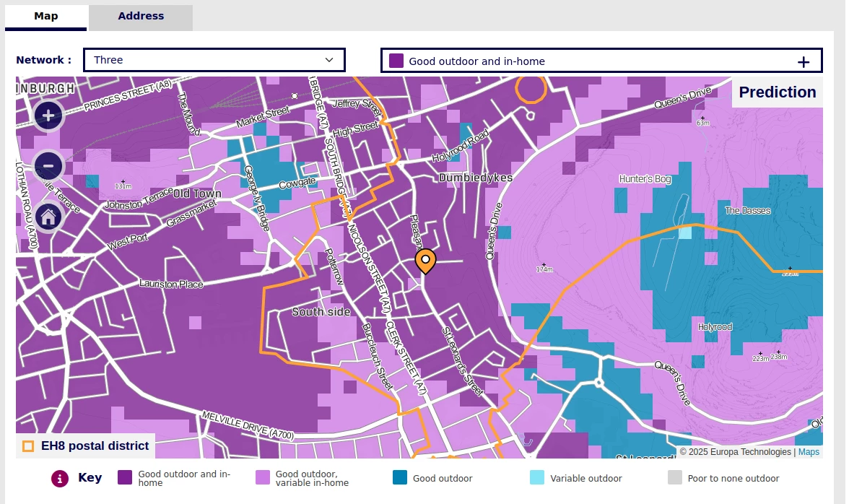Click the Good outdoor, variable in-home swatch

tap(263, 477)
